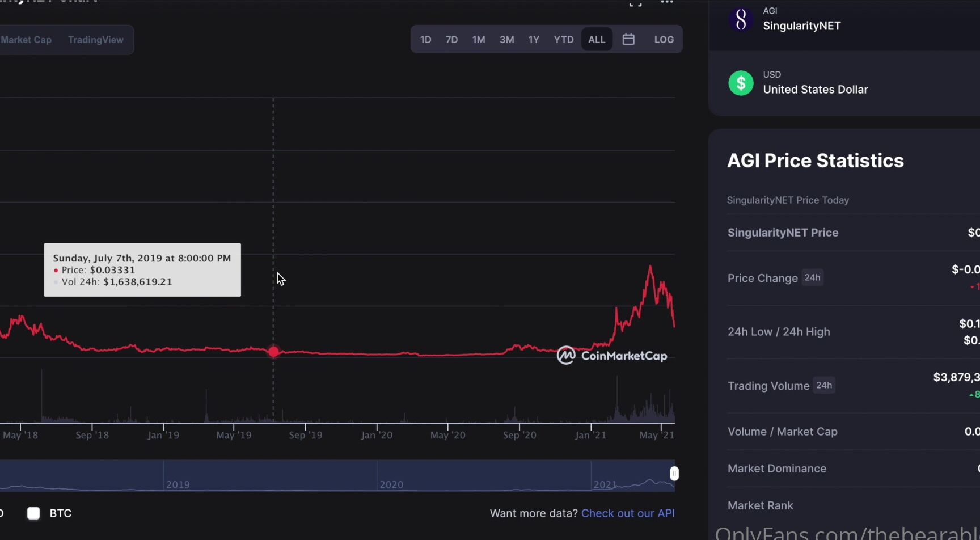The image size is (980, 540).
Task: Switch to the TradingView tab
Action: point(95,39)
